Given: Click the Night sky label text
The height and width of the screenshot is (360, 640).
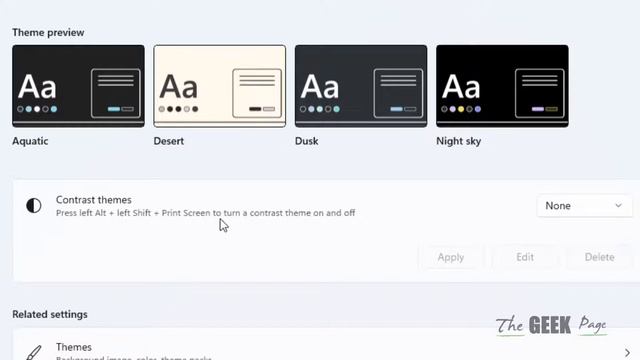Looking at the screenshot, I should click(458, 141).
